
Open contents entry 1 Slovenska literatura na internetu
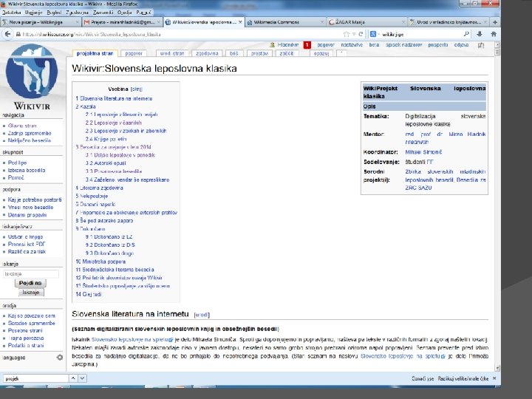pos(114,98)
